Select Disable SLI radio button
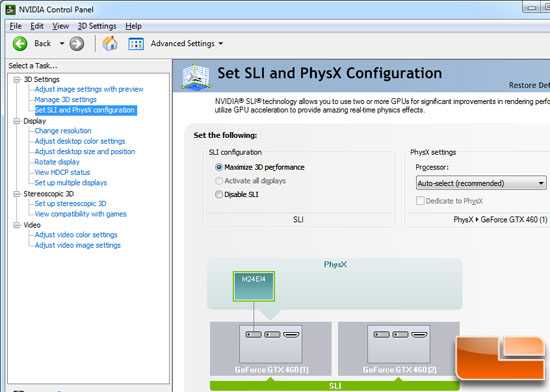This screenshot has width=550, height=392. [219, 194]
